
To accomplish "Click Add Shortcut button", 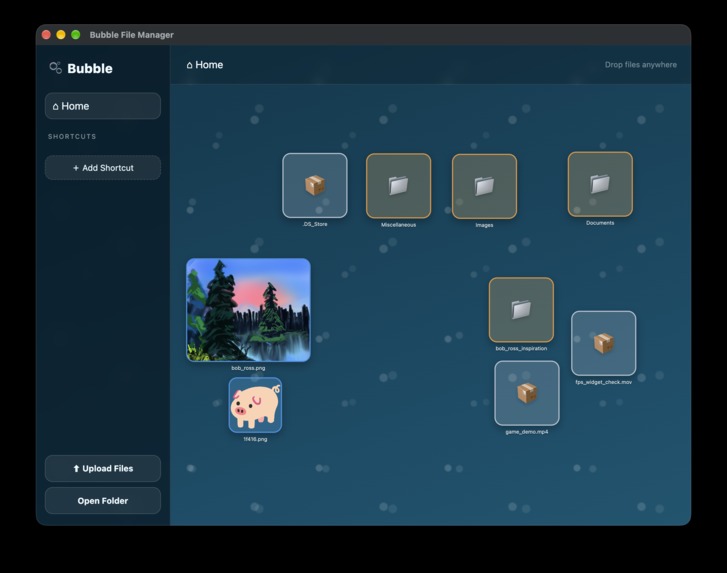I will (103, 168).
